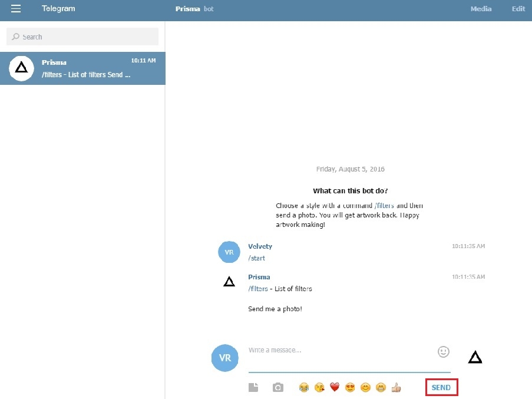Focus the Search chats field

point(82,37)
